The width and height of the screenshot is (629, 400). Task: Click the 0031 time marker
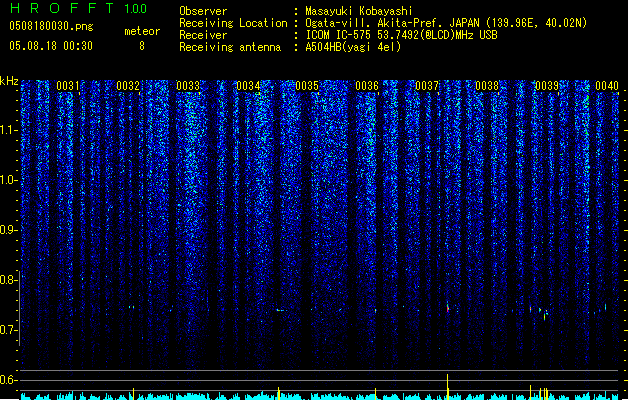point(68,86)
